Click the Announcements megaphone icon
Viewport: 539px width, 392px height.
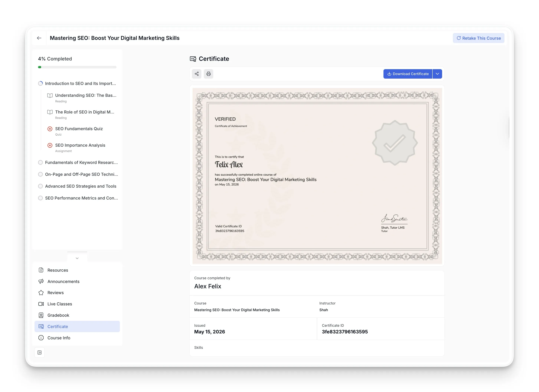point(41,281)
